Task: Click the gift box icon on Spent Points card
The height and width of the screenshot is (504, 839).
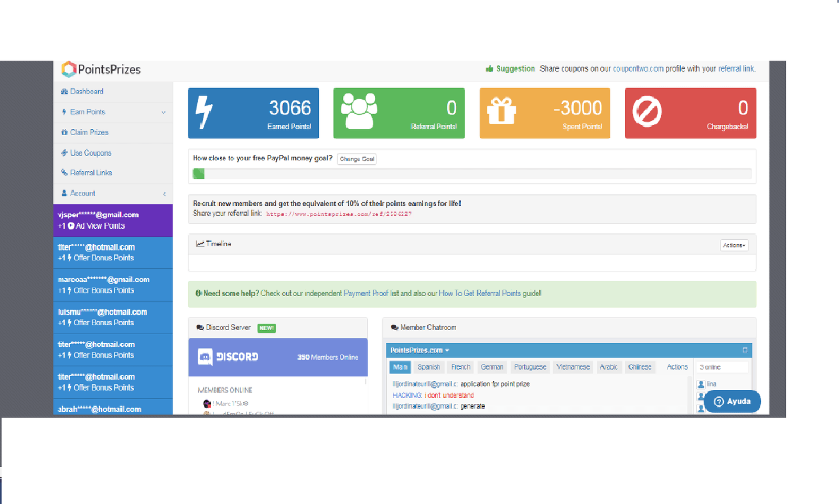Action: [x=501, y=111]
